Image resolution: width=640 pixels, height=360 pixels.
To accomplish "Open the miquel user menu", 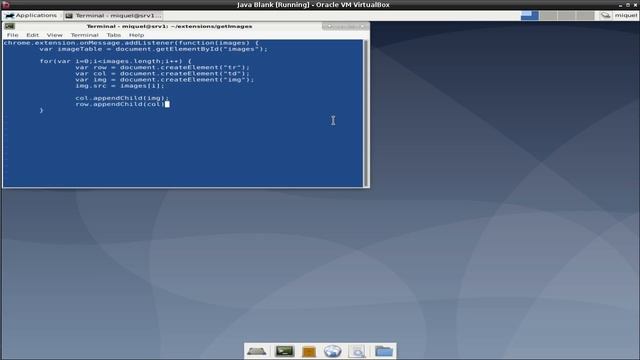I will coord(626,16).
